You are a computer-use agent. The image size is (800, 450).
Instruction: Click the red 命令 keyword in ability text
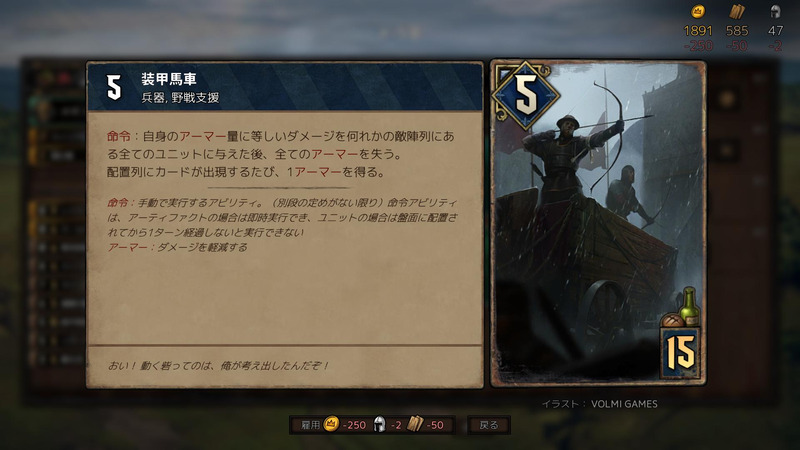point(118,136)
